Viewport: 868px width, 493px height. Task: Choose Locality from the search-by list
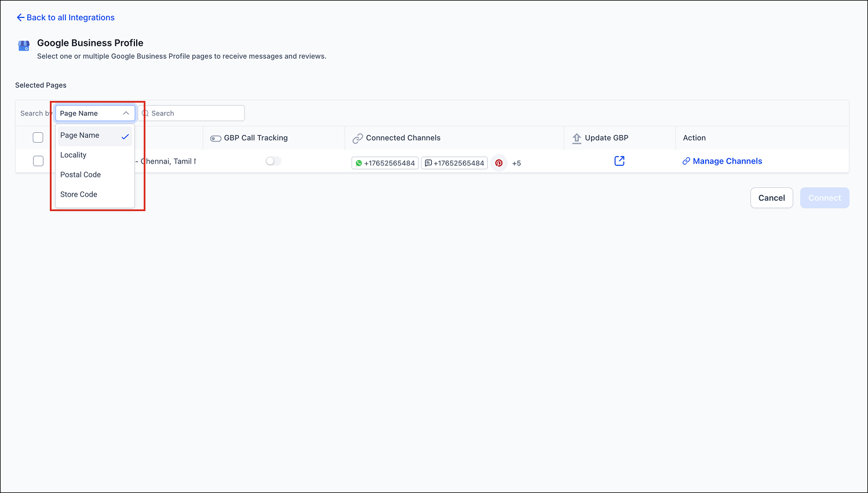pyautogui.click(x=95, y=155)
